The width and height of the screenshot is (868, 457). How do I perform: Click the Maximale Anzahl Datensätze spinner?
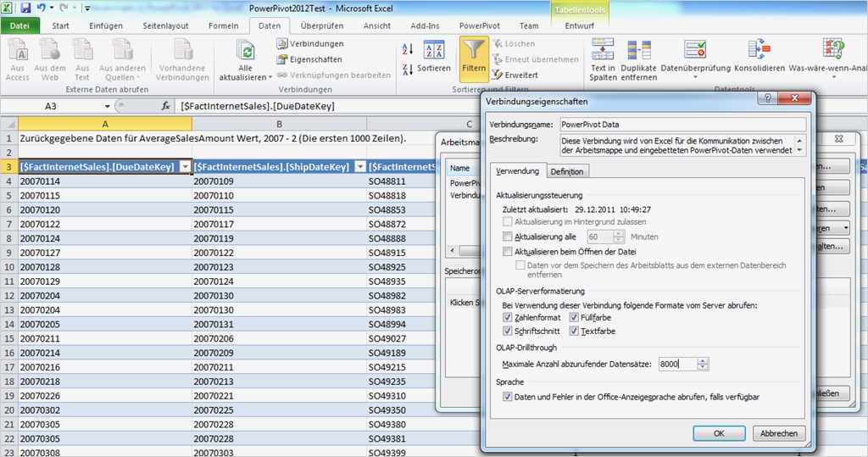(703, 364)
